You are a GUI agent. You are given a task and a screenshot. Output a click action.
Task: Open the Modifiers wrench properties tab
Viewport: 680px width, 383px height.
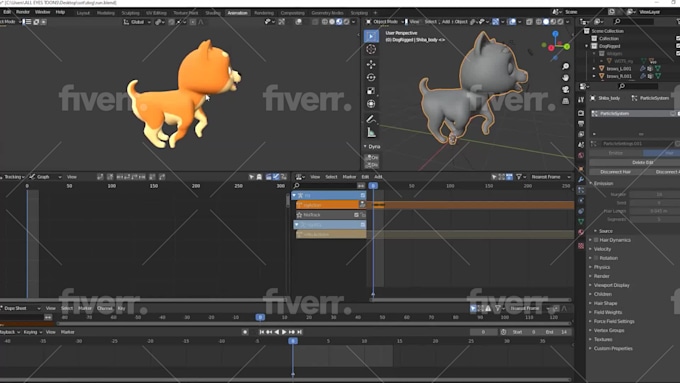tap(581, 179)
